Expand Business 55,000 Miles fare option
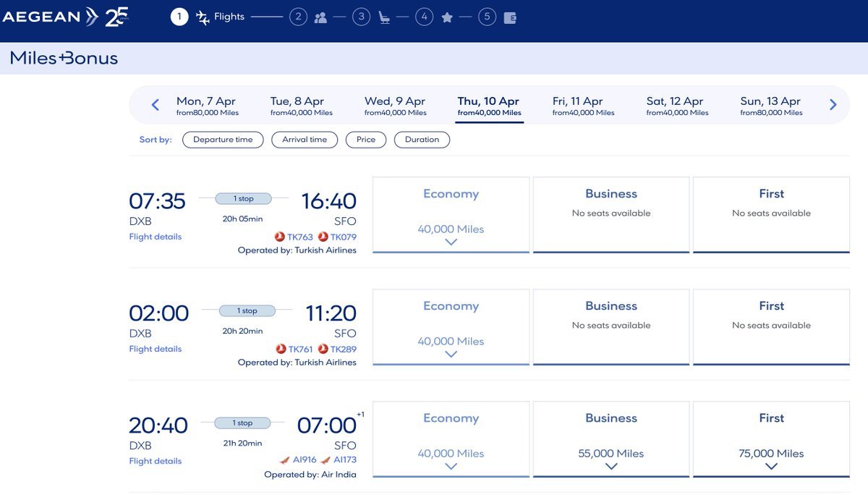Image resolution: width=868 pixels, height=495 pixels. click(611, 465)
